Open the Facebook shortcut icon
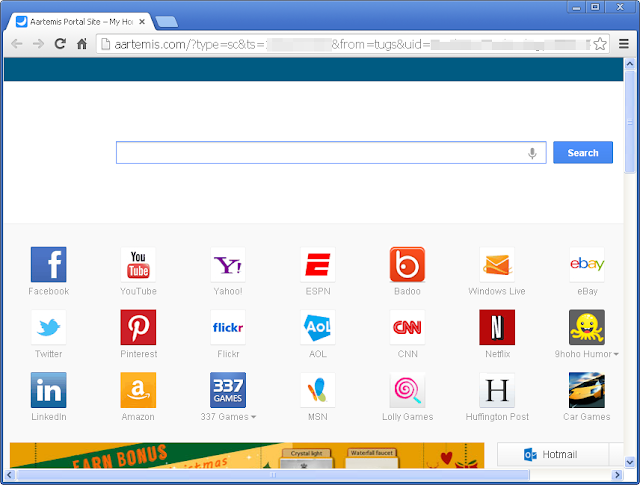This screenshot has height=485, width=640. [x=49, y=264]
